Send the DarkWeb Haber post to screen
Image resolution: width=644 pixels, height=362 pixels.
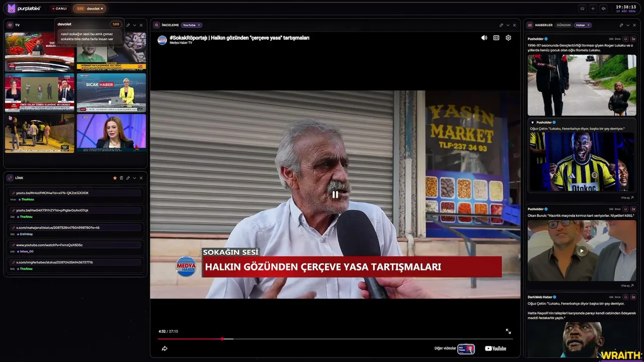pyautogui.click(x=633, y=297)
